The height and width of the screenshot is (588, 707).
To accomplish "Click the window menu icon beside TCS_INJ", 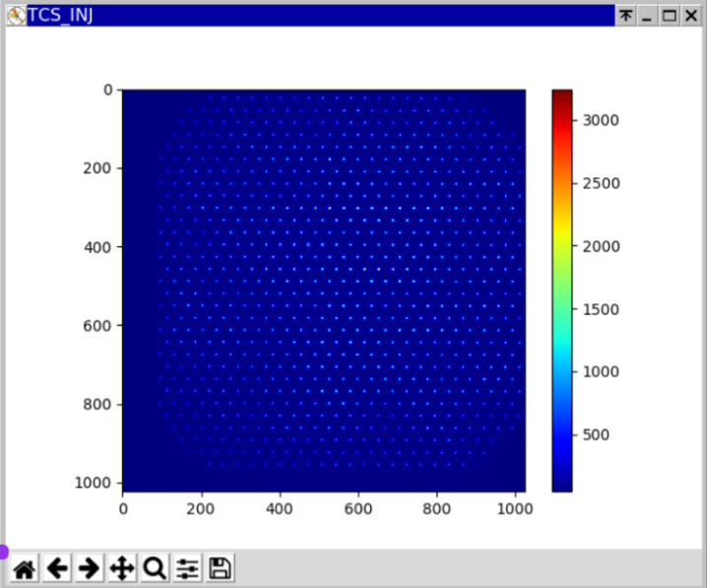I will point(16,16).
